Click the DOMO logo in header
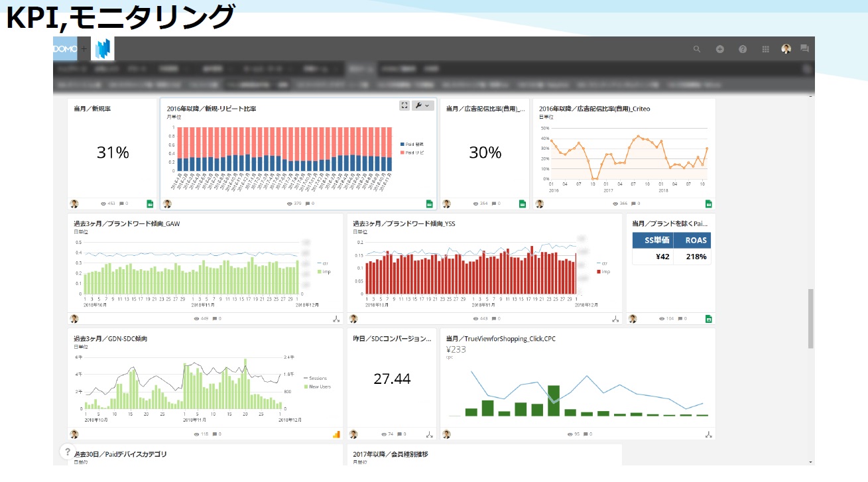 tap(65, 48)
